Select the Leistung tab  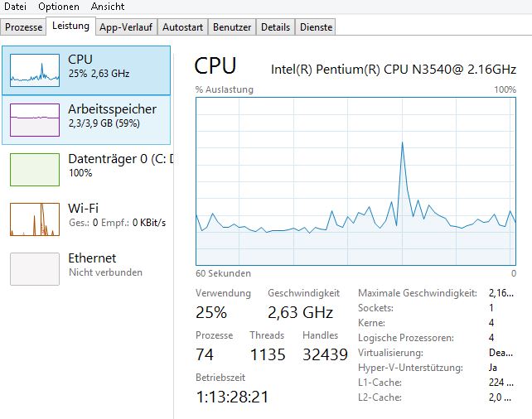coord(70,26)
